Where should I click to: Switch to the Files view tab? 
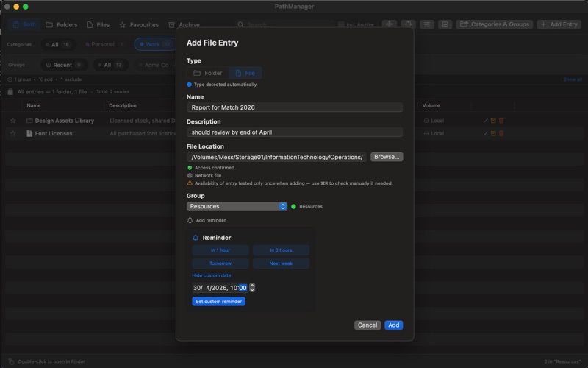coord(98,25)
